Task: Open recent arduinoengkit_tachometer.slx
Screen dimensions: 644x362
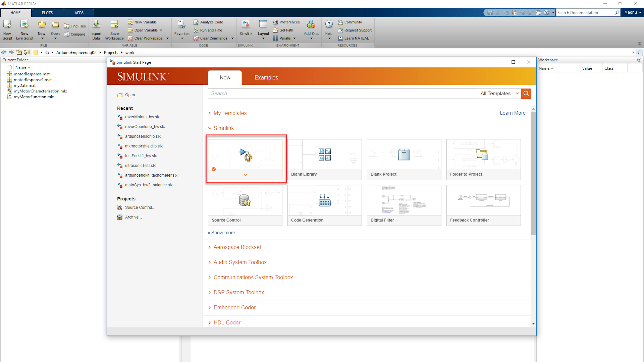Action: 147,175
